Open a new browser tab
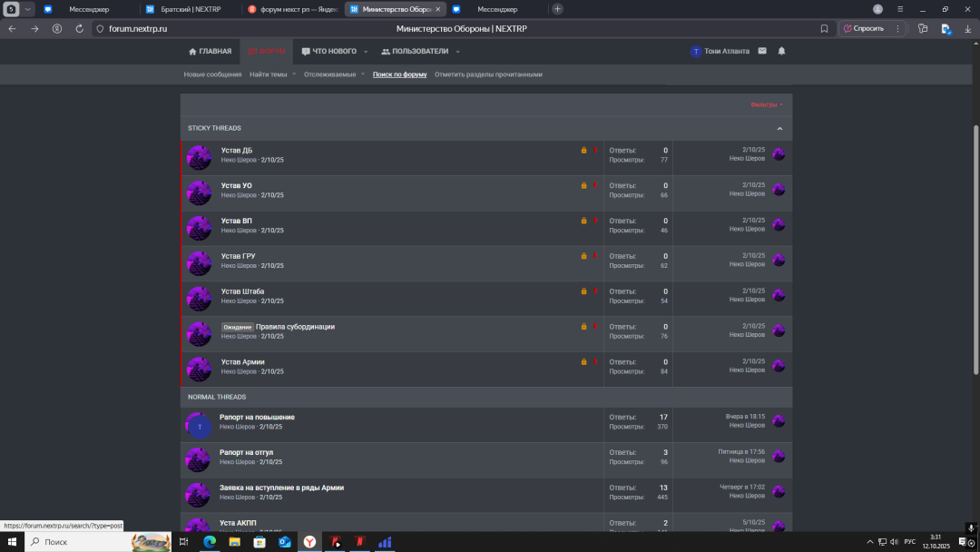This screenshot has height=552, width=980. tap(557, 9)
